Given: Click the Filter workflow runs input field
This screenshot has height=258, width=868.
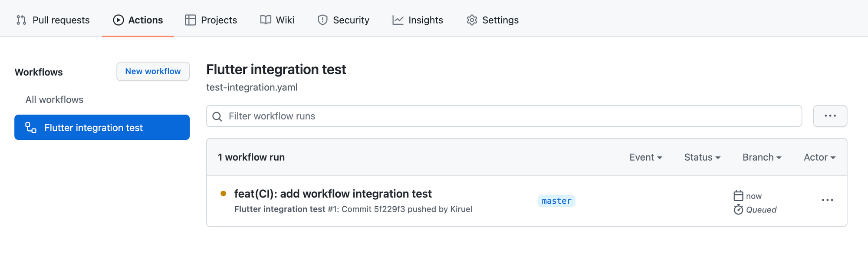Looking at the screenshot, I should pyautogui.click(x=504, y=116).
